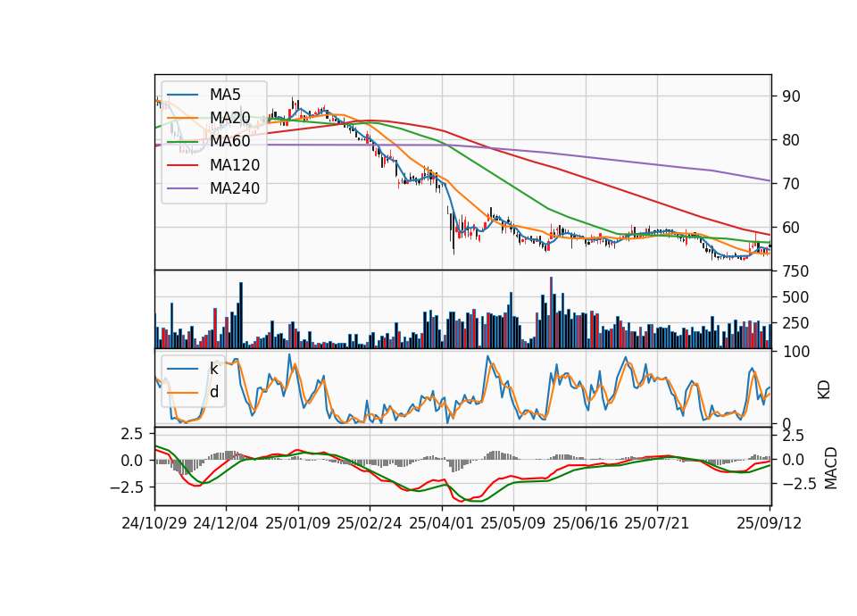This screenshot has height=616, width=857.
Task: Click the left MACD axis value 0.0
Action: click(x=131, y=461)
